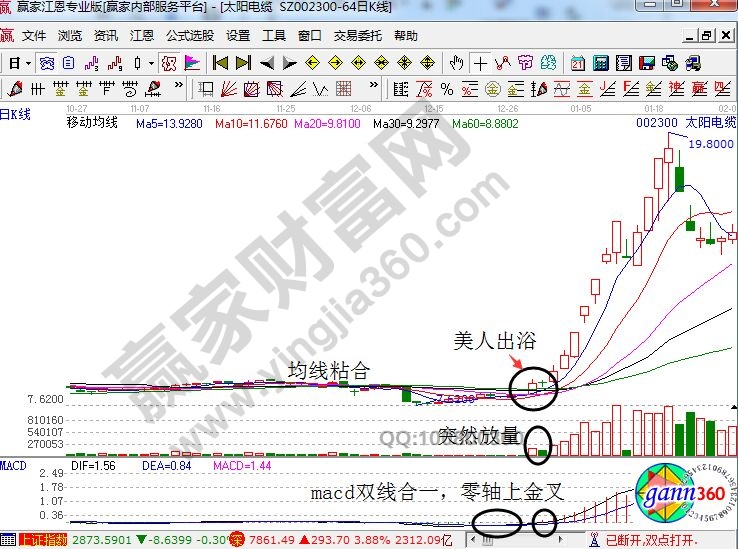Image resolution: width=738 pixels, height=549 pixels.
Task: Click the computer connection icon
Action: point(693,63)
